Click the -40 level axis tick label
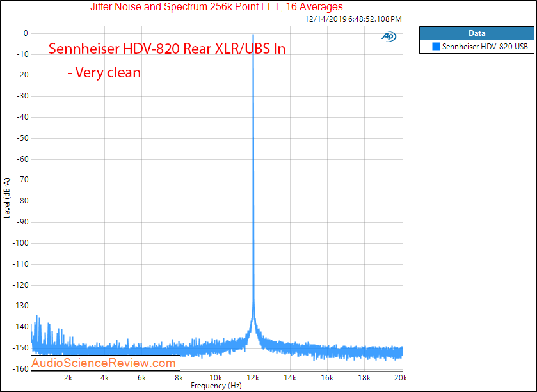537x392 pixels. tap(22, 117)
